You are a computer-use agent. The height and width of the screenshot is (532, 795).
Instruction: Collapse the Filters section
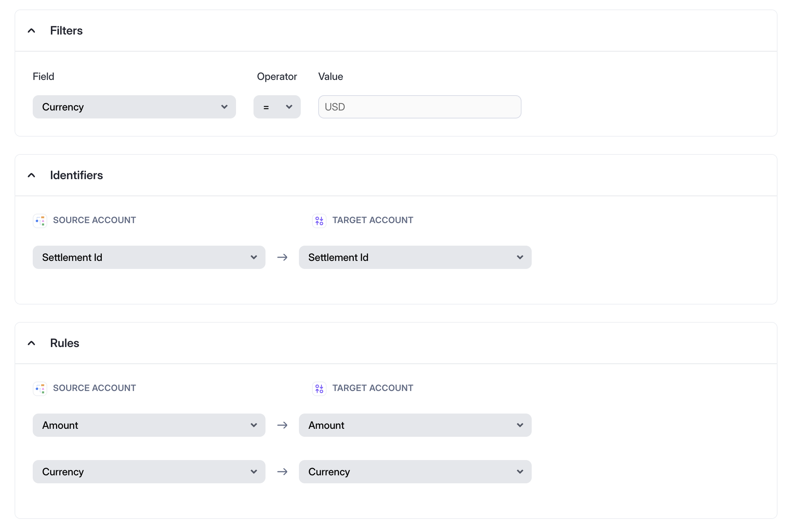click(31, 31)
